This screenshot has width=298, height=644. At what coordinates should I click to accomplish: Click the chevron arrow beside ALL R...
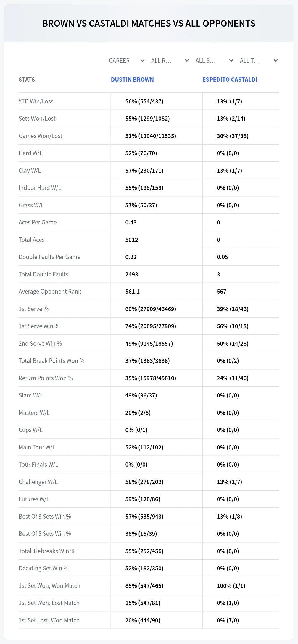coord(187,61)
